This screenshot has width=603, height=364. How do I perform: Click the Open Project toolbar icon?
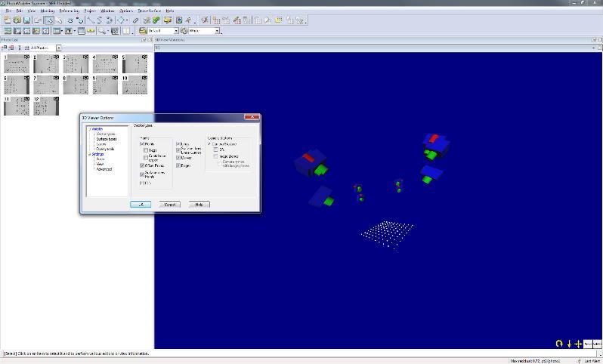click(17, 20)
